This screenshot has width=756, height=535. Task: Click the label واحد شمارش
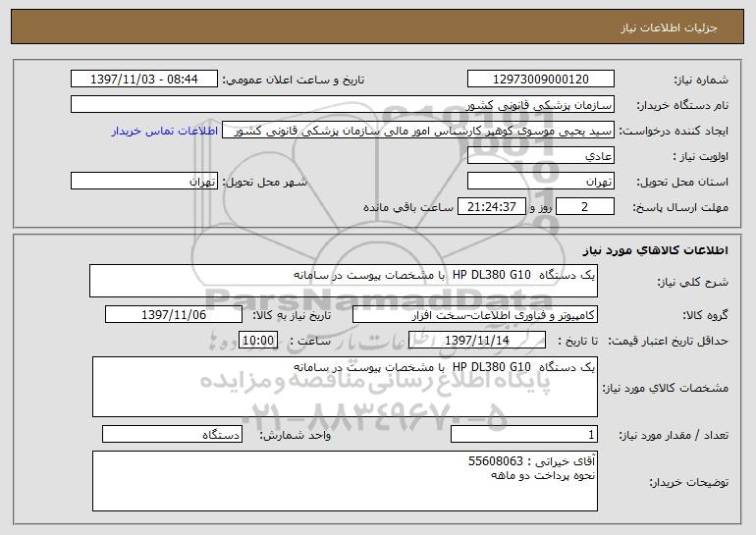point(296,435)
